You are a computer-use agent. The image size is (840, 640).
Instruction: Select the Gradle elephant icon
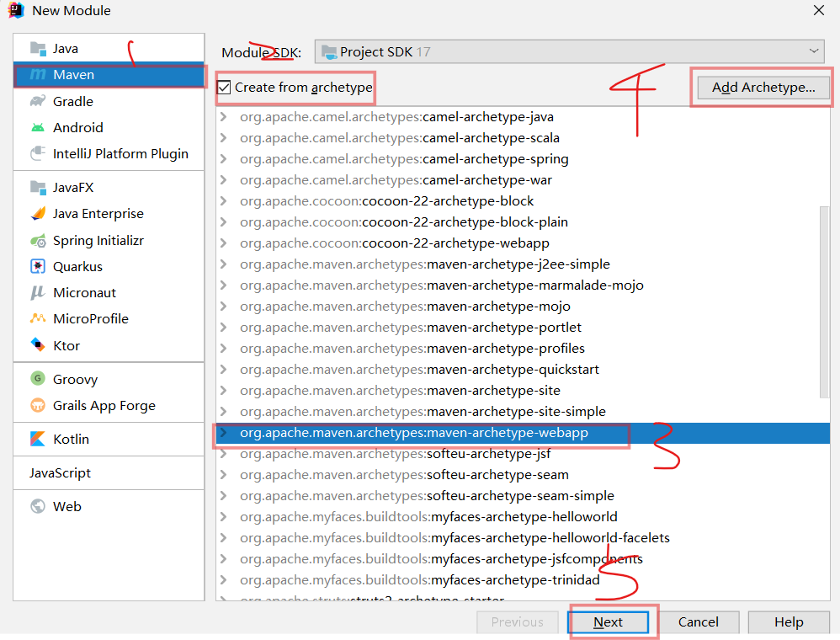38,101
